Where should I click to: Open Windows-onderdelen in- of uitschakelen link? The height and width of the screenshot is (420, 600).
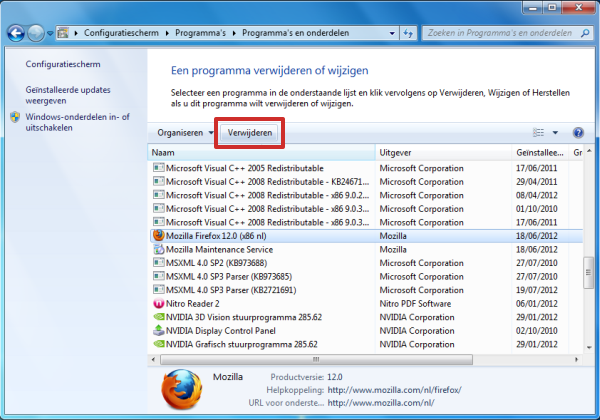point(77,122)
